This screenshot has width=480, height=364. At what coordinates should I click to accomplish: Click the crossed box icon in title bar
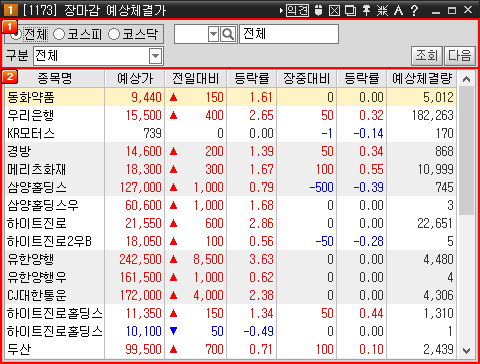[x=334, y=10]
